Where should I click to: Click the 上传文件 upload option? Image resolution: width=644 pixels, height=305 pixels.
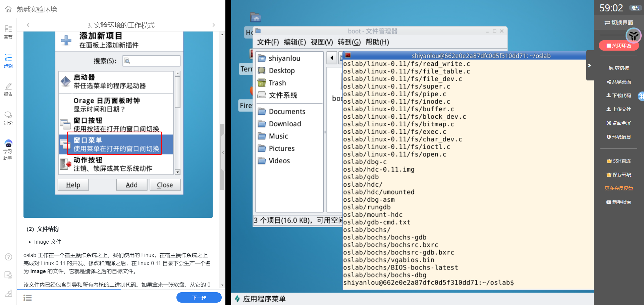[619, 109]
